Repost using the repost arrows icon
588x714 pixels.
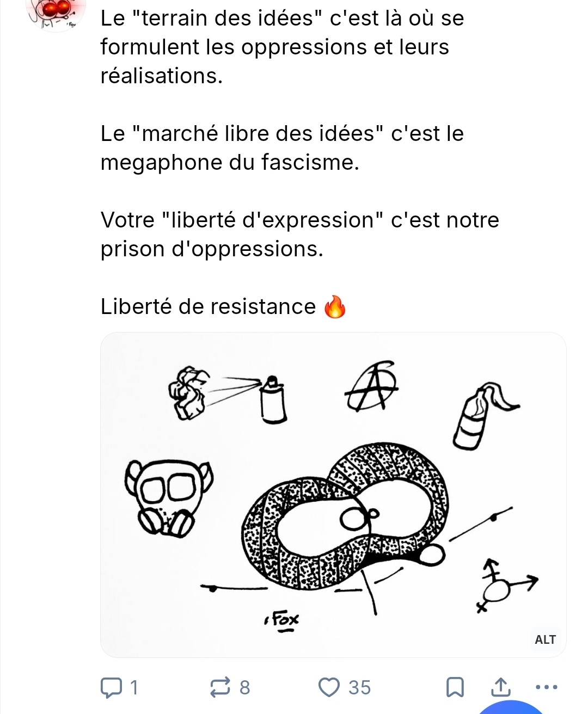tap(221, 687)
